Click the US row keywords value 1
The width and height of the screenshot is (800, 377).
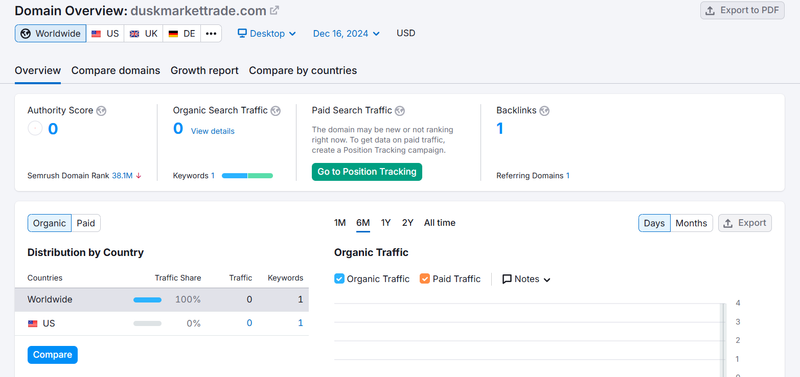[301, 323]
